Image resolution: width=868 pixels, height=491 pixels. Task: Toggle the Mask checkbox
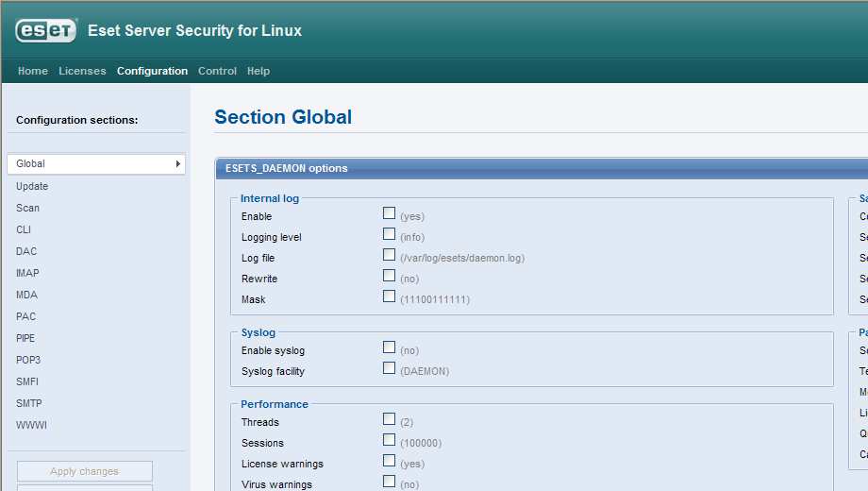(389, 296)
